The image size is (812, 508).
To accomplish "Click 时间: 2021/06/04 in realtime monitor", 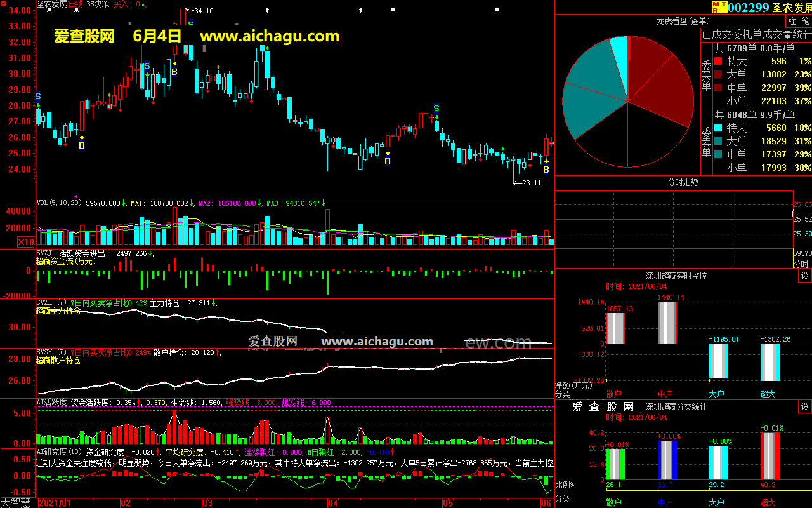I will click(x=636, y=286).
